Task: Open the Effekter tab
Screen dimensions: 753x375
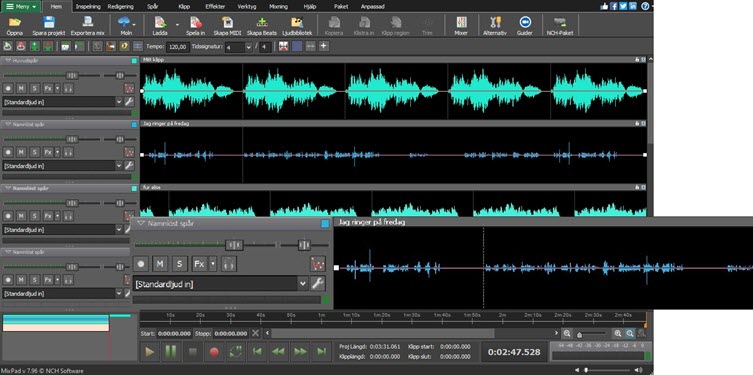Action: (215, 7)
